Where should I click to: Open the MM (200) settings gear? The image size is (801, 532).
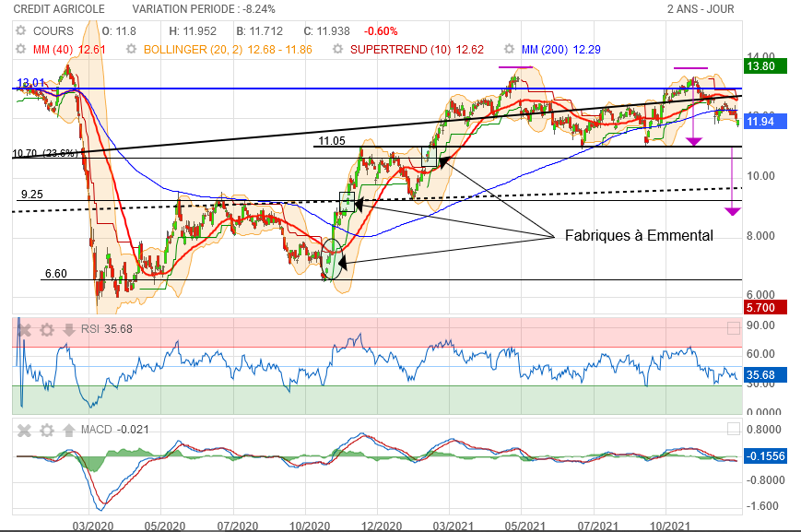[509, 49]
